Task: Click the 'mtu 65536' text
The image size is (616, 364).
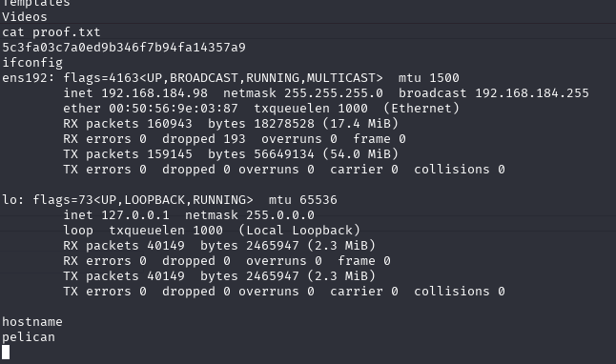Action: [x=302, y=200]
